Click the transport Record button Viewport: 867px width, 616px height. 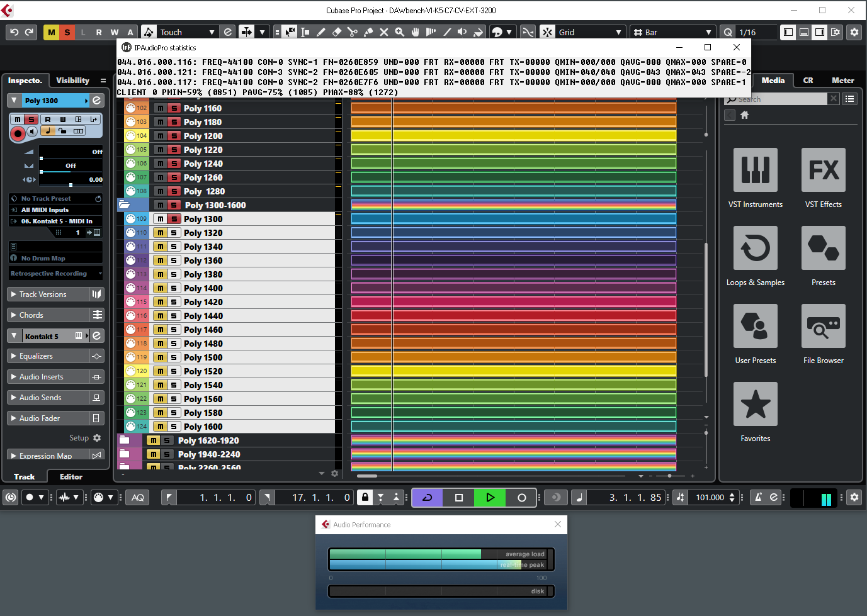522,498
